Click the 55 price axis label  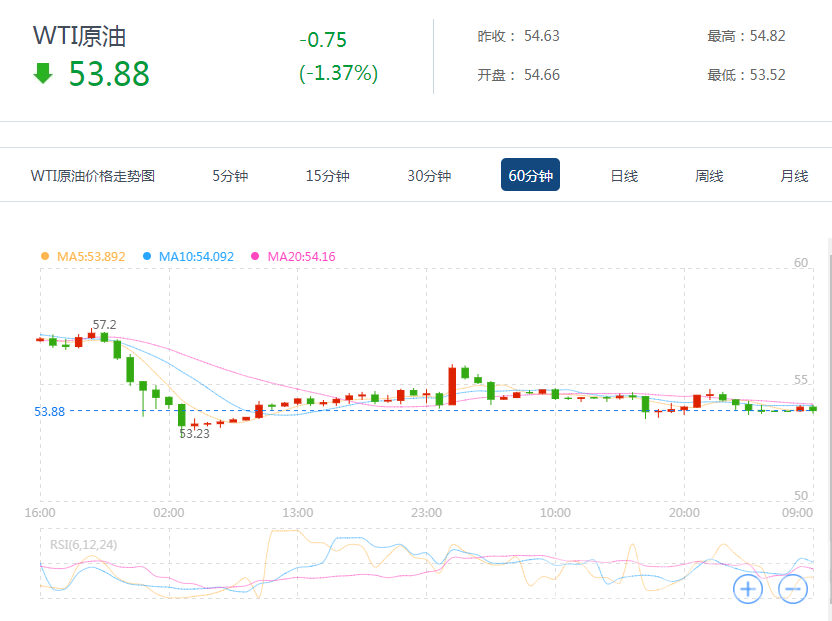[x=801, y=380]
